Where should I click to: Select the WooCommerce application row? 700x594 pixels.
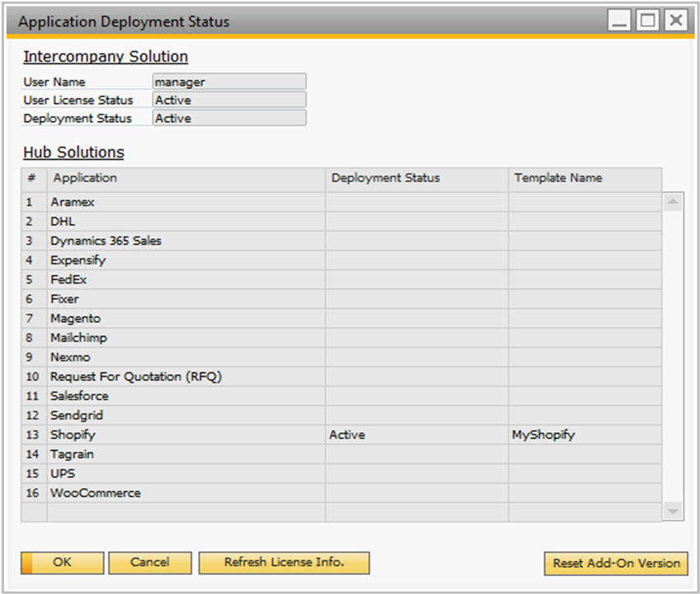click(x=95, y=493)
